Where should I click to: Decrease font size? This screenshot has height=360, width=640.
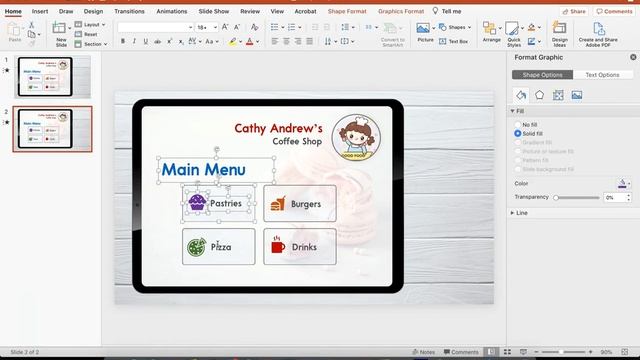[x=237, y=27]
